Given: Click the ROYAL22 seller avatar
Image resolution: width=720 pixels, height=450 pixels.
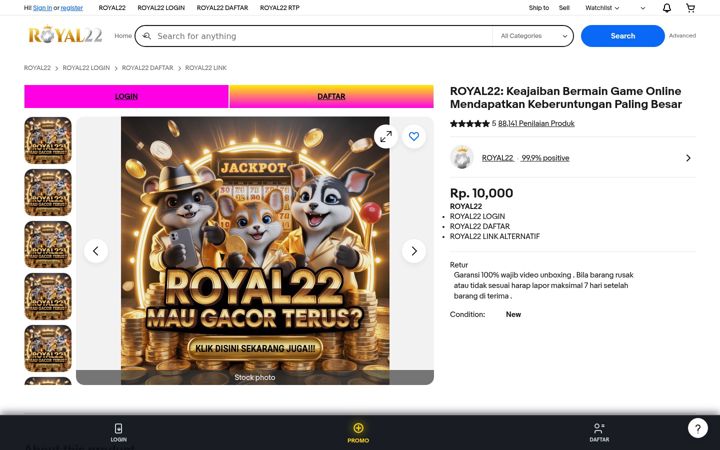Looking at the screenshot, I should pos(461,158).
